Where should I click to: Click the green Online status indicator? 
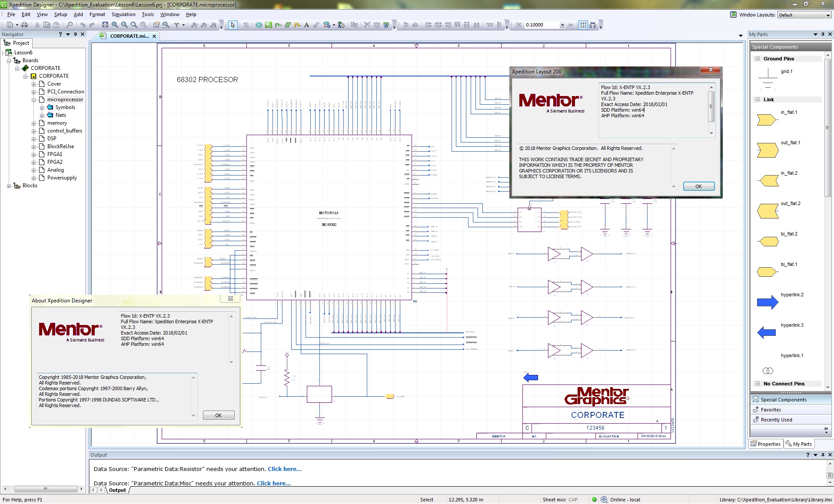594,500
